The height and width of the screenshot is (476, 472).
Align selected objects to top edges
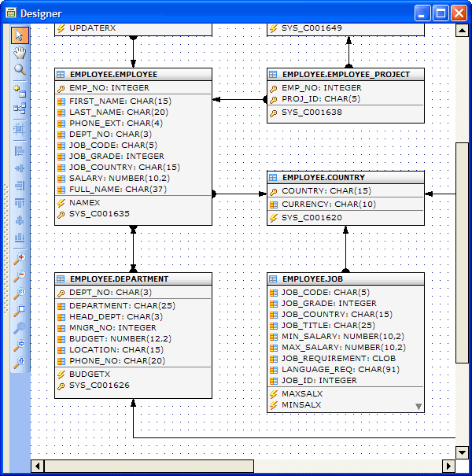click(20, 203)
